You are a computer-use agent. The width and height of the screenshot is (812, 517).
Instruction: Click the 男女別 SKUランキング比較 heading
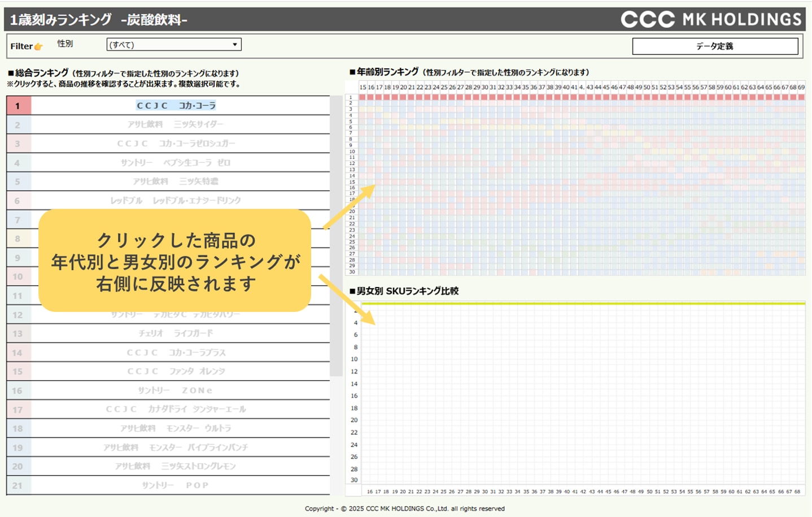[x=404, y=291]
